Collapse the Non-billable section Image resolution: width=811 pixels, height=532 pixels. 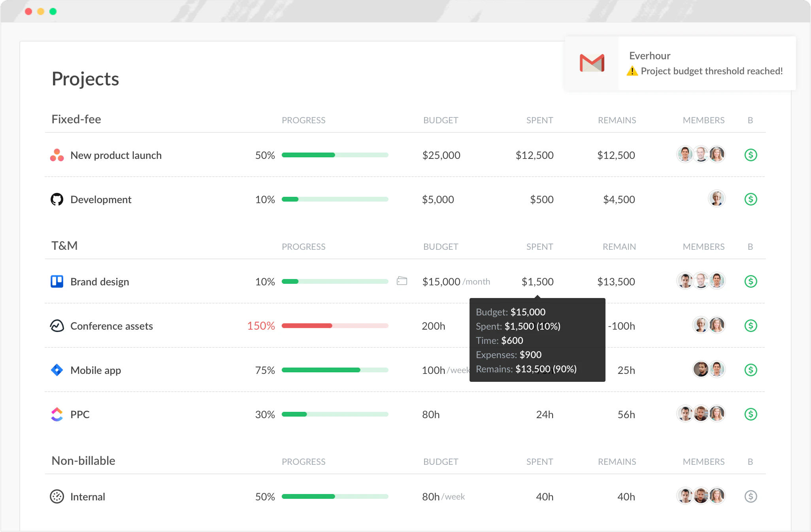pyautogui.click(x=83, y=460)
